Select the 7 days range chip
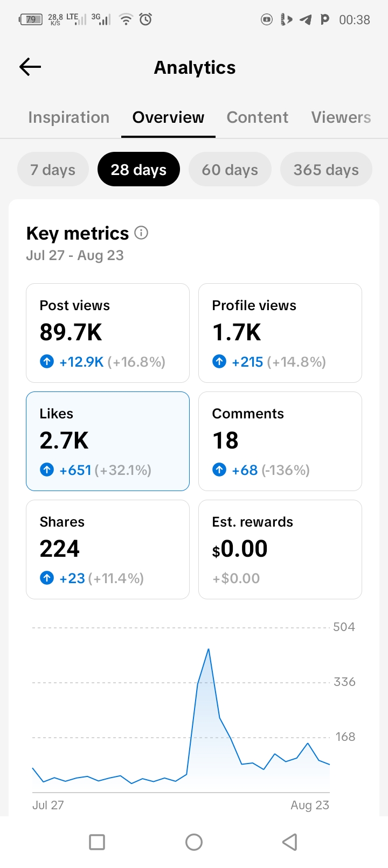 point(53,170)
